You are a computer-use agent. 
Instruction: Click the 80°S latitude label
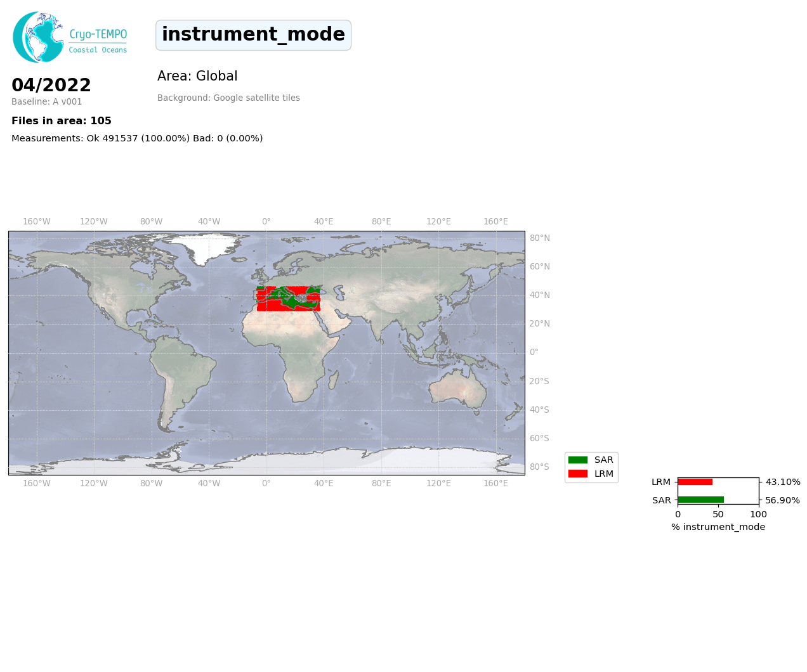tap(539, 467)
